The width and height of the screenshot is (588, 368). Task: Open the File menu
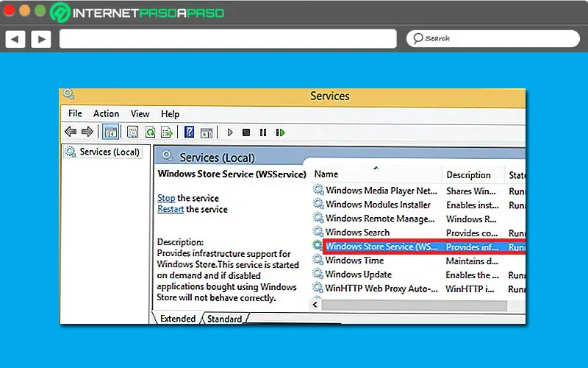point(75,113)
